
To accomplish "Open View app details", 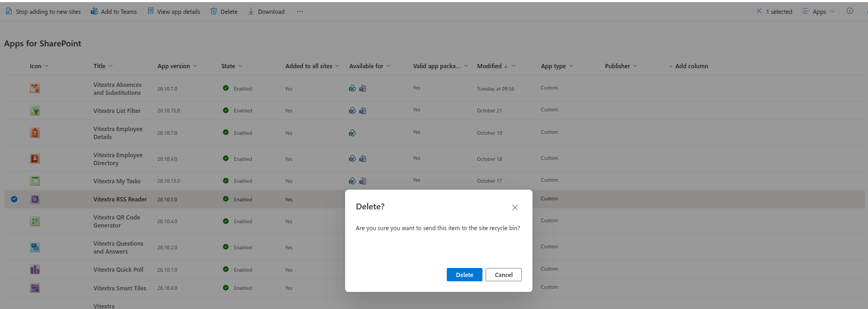I will pos(174,11).
